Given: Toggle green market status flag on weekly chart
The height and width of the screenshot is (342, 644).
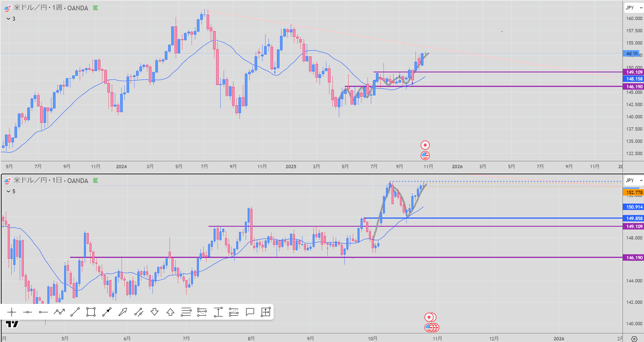Looking at the screenshot, I should coord(96,8).
